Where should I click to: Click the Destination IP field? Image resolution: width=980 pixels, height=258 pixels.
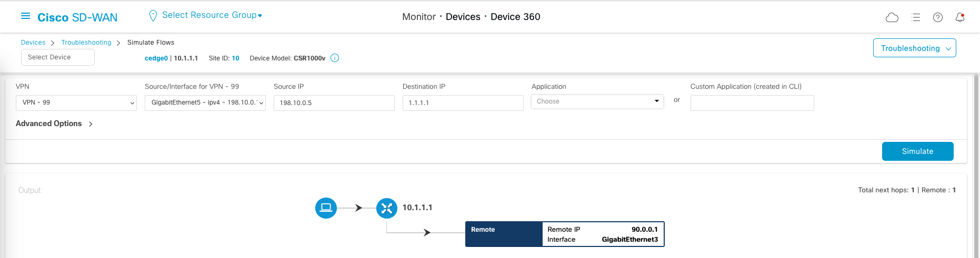pyautogui.click(x=463, y=103)
